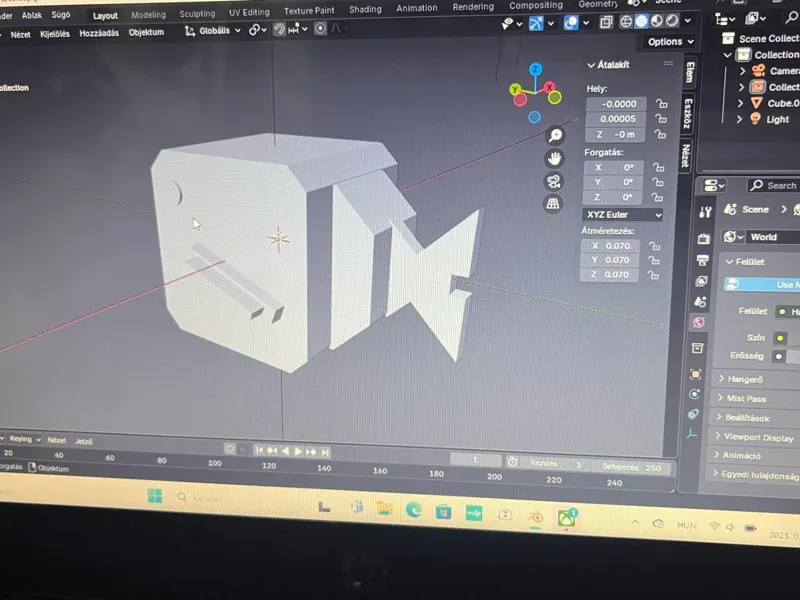Open the UV Editing workspace tab
This screenshot has height=600, width=800.
249,12
